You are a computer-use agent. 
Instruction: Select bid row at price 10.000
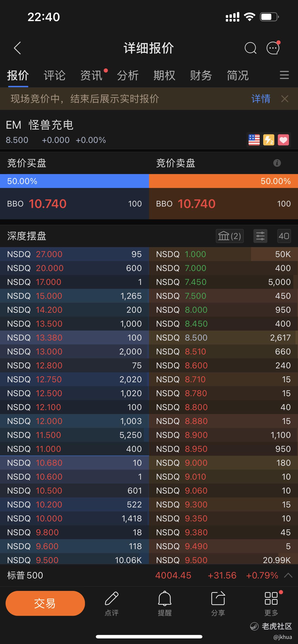point(74,519)
